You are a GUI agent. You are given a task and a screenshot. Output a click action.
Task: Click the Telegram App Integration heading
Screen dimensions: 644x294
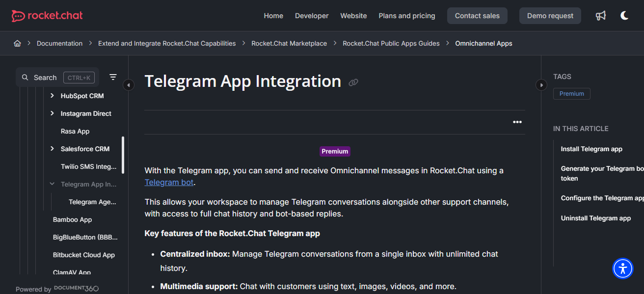coord(243,81)
